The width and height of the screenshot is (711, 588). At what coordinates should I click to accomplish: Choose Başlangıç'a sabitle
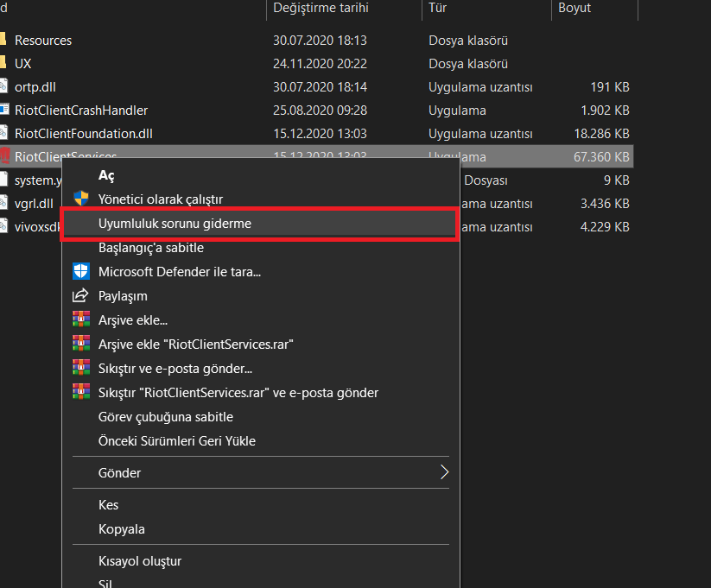151,248
